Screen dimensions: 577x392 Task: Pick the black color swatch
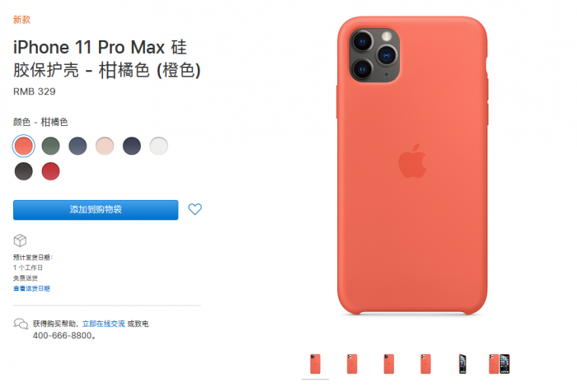pos(24,171)
